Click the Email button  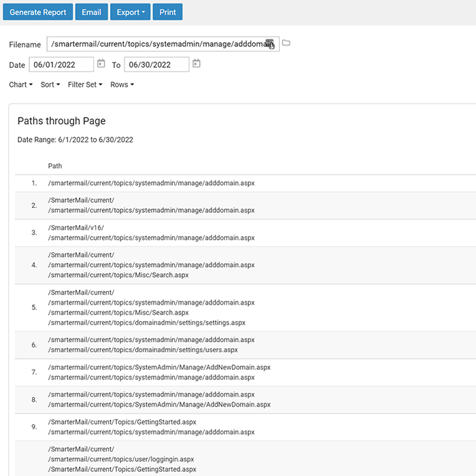pos(91,12)
